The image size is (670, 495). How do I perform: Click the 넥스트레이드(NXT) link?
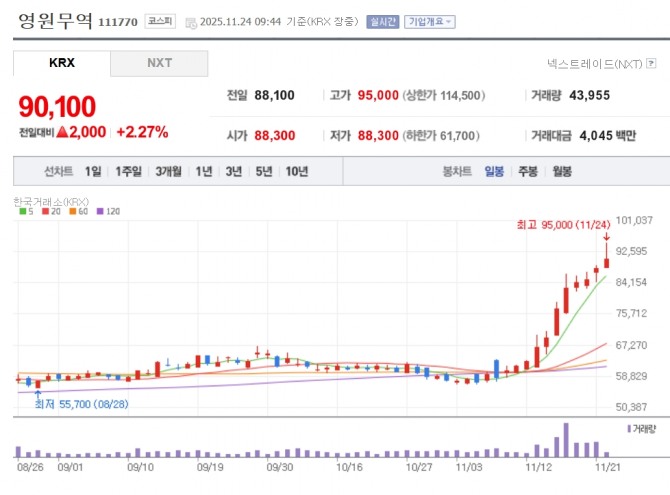(595, 64)
